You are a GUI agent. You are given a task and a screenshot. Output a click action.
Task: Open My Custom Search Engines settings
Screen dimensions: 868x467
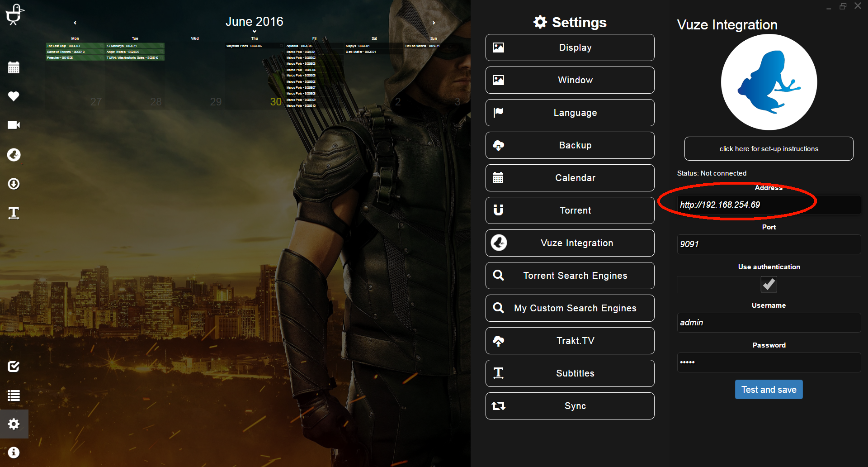pyautogui.click(x=570, y=308)
